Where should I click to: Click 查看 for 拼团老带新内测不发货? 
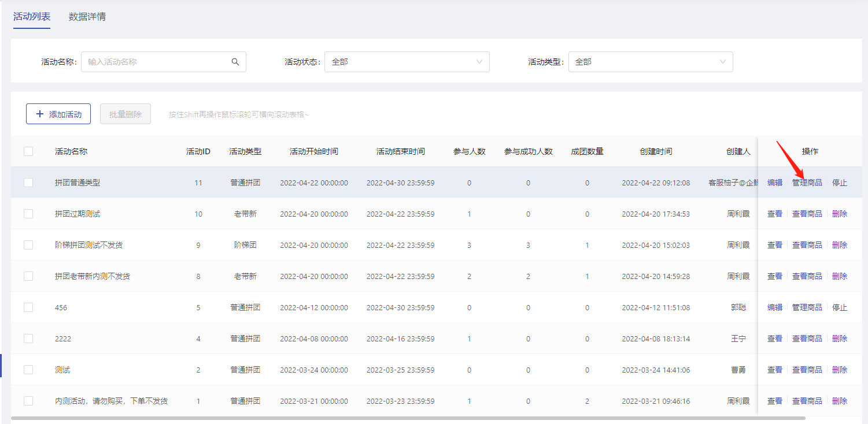pos(775,276)
